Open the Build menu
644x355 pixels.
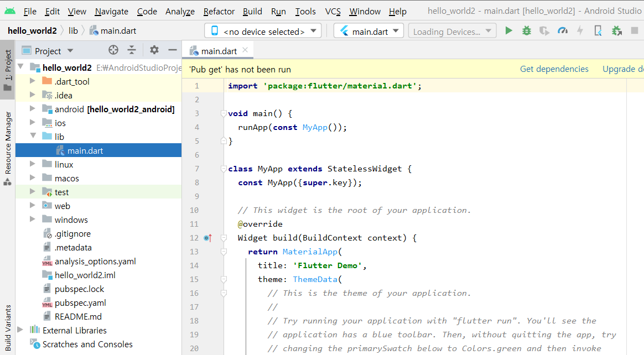point(252,12)
